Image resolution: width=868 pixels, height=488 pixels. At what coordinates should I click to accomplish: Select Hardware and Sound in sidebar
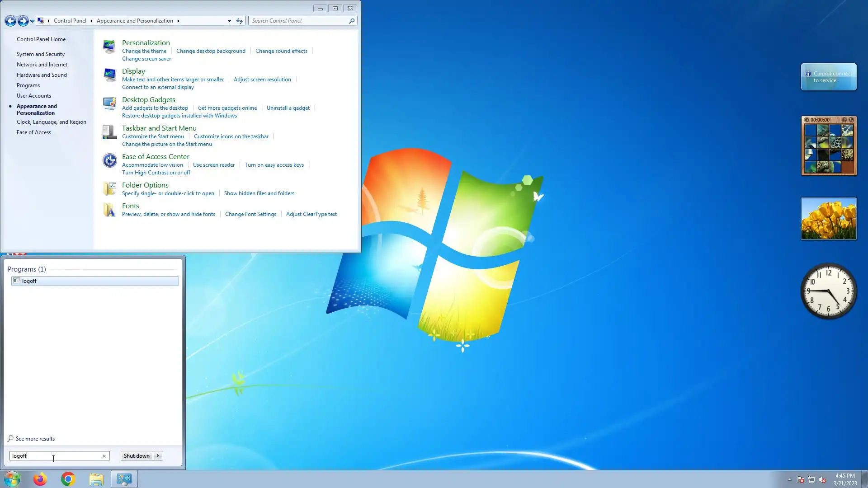point(42,75)
